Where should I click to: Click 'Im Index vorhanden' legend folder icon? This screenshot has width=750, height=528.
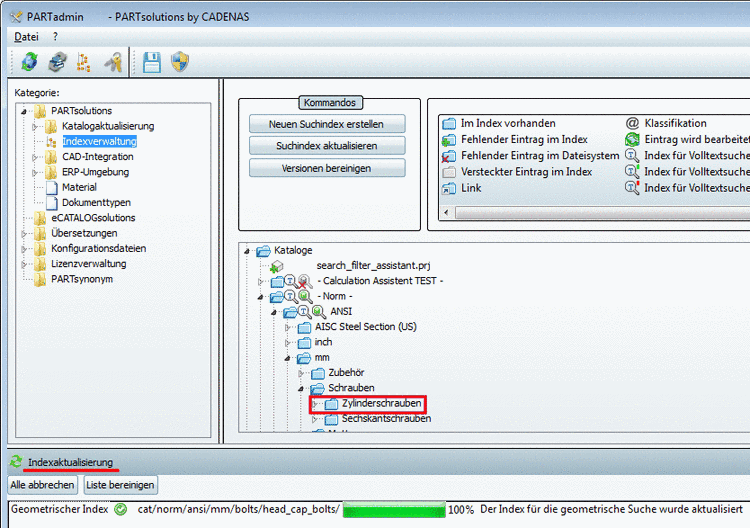tap(449, 123)
